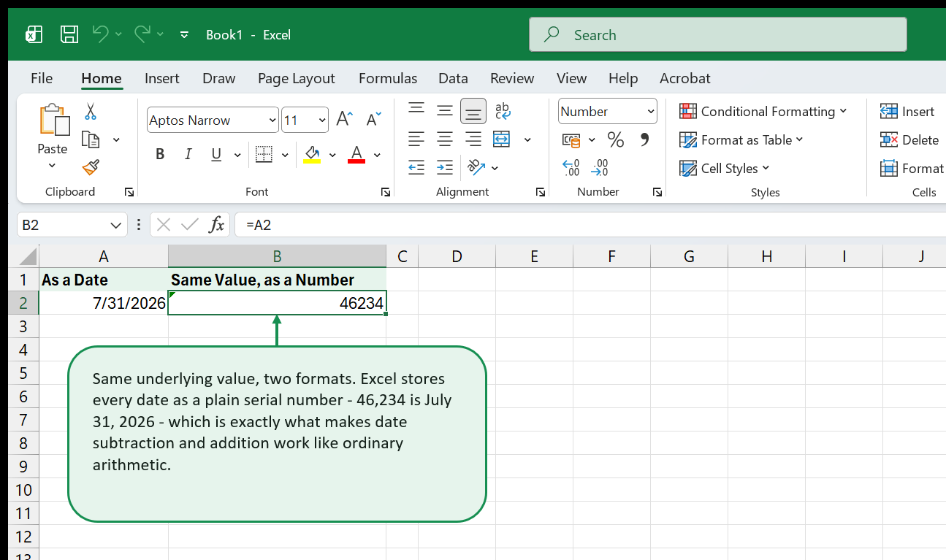
Task: Click the Middle Align icon
Action: tap(445, 111)
